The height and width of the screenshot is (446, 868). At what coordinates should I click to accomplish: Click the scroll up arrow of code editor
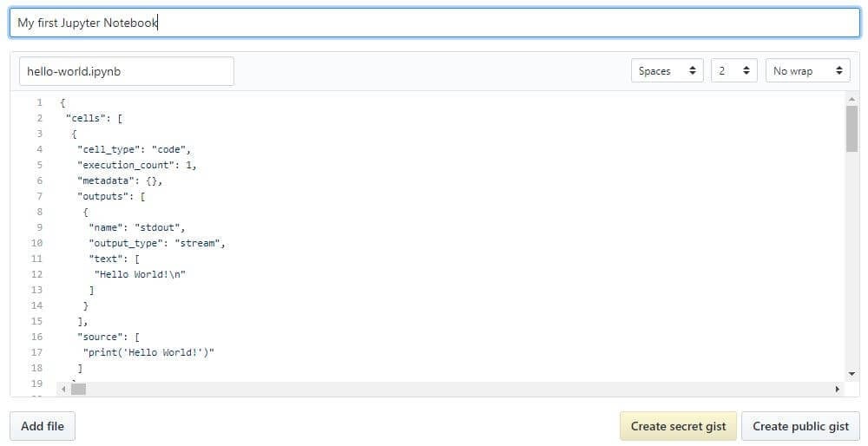(852, 100)
